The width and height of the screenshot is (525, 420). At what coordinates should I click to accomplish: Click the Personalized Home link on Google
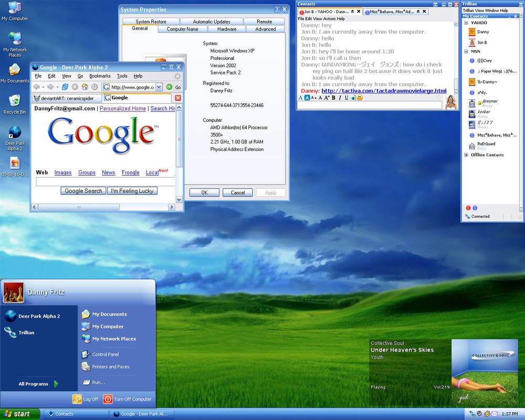point(122,109)
